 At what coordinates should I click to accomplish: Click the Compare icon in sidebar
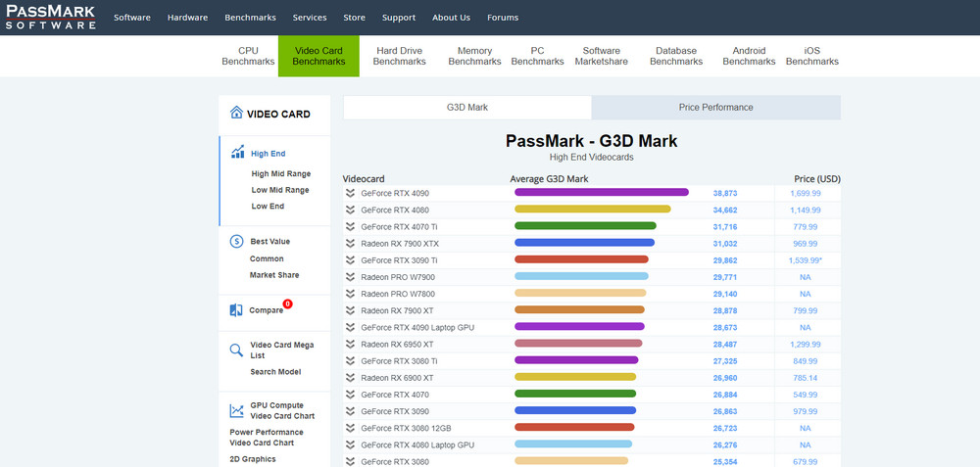click(x=236, y=310)
